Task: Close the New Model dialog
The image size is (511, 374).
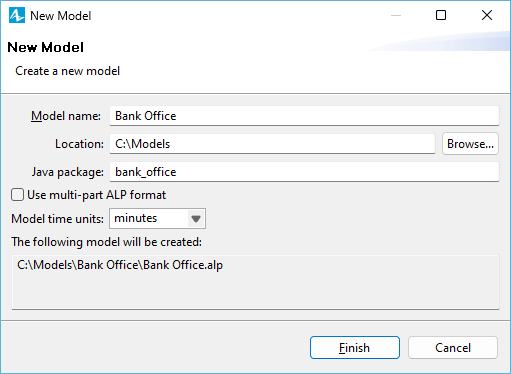Action: (487, 15)
